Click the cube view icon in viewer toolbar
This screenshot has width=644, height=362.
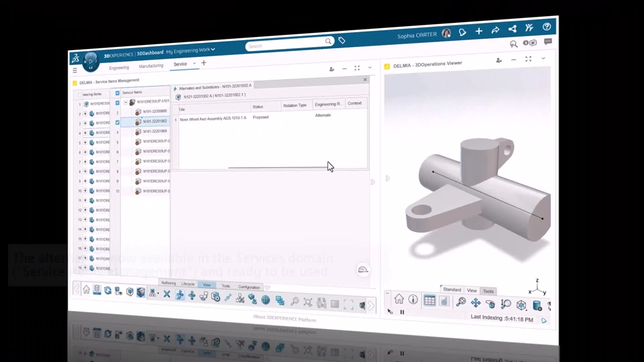(x=521, y=305)
